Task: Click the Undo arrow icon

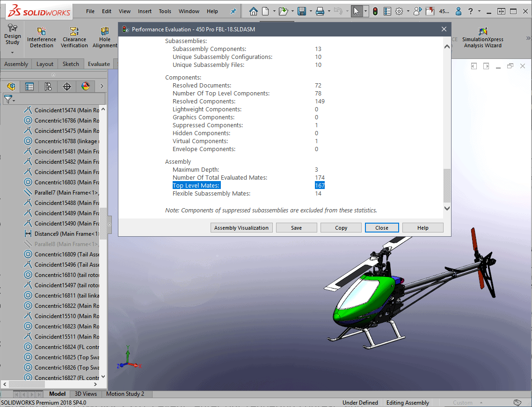Action: click(338, 11)
